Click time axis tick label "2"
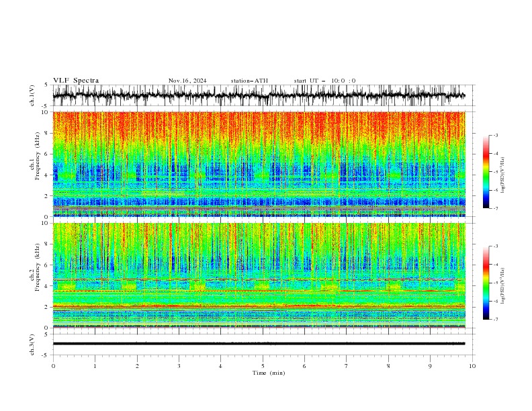 (137, 366)
